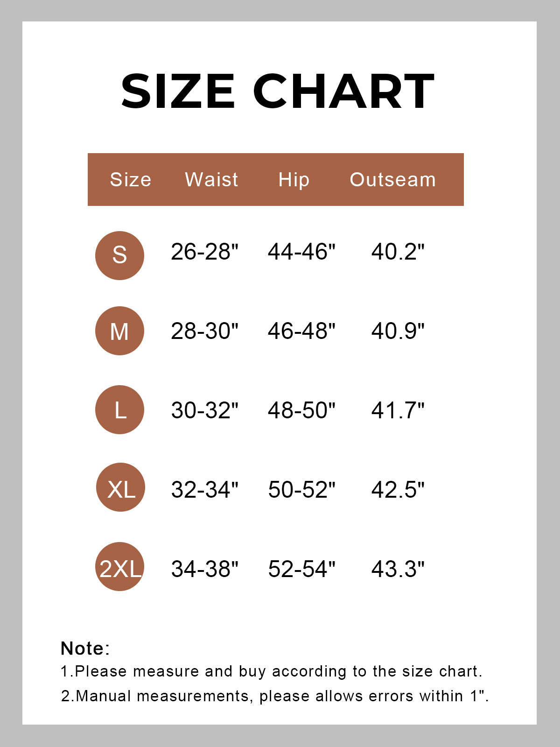
Task: Select the 52-54" hip value
Action: [x=301, y=569]
